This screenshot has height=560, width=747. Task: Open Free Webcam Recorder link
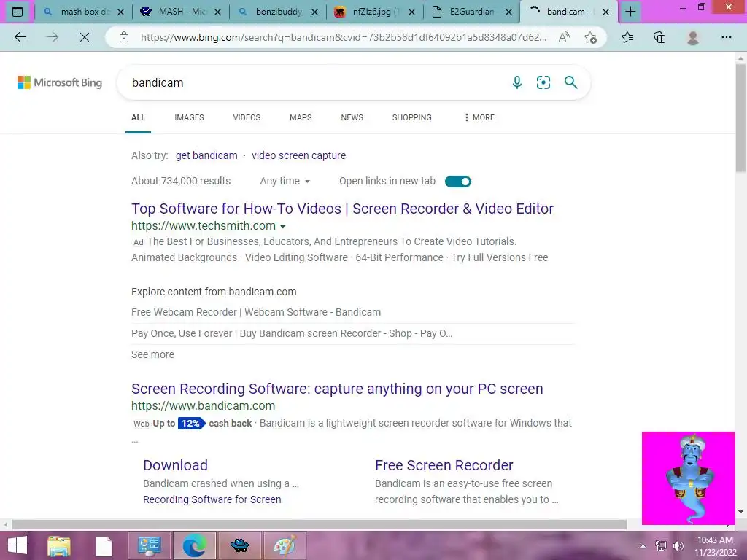tap(256, 312)
